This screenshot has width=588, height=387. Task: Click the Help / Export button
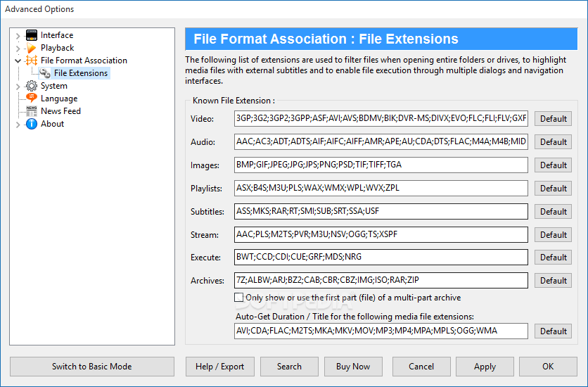click(219, 367)
